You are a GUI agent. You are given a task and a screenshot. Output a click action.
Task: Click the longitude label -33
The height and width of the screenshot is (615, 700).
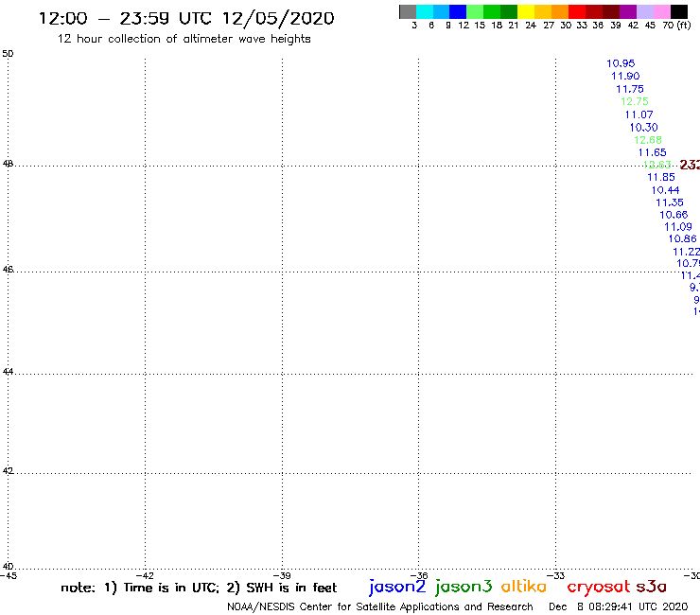click(556, 575)
